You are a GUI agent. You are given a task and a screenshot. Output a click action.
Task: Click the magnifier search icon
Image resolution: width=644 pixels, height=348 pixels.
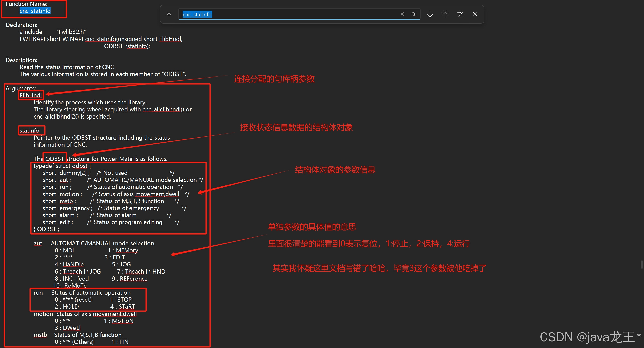click(413, 14)
